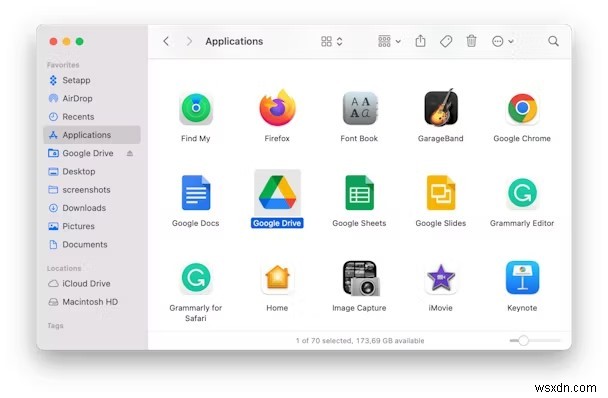Click the Tag toolbar icon
This screenshot has width=608, height=398.
pyautogui.click(x=446, y=41)
